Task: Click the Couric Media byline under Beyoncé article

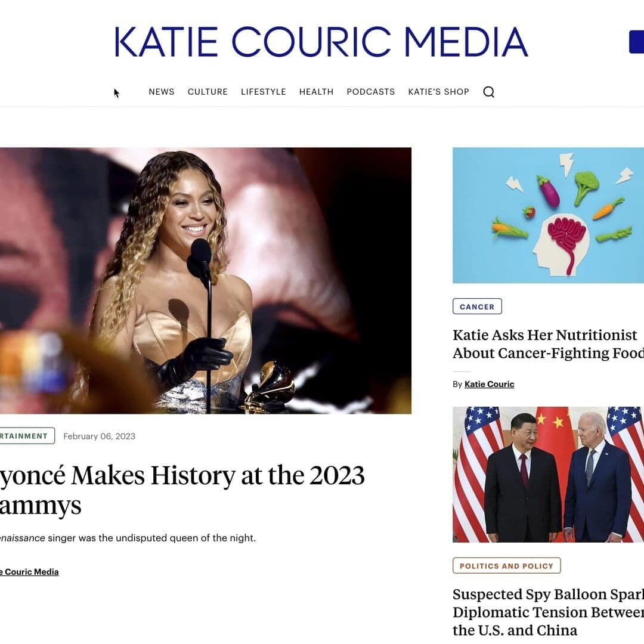Action: point(29,571)
